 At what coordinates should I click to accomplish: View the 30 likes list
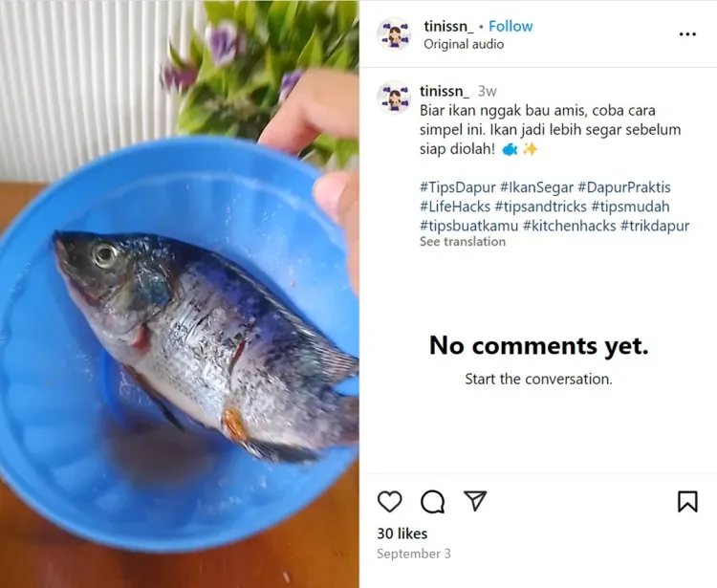point(402,534)
